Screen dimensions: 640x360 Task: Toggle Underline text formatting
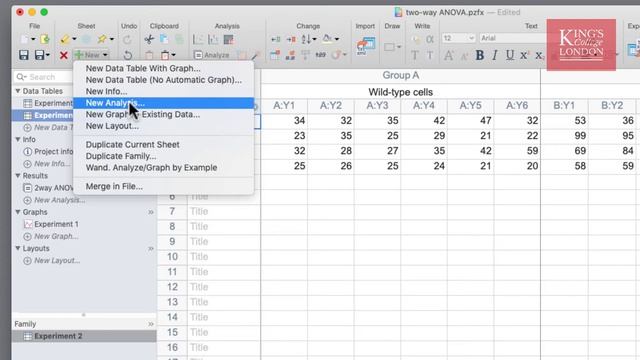[x=509, y=55]
